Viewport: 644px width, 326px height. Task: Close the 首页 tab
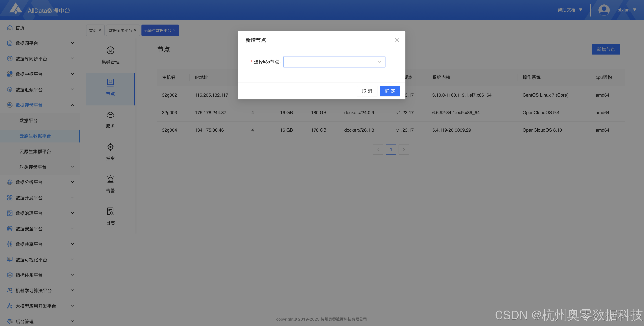(x=100, y=30)
